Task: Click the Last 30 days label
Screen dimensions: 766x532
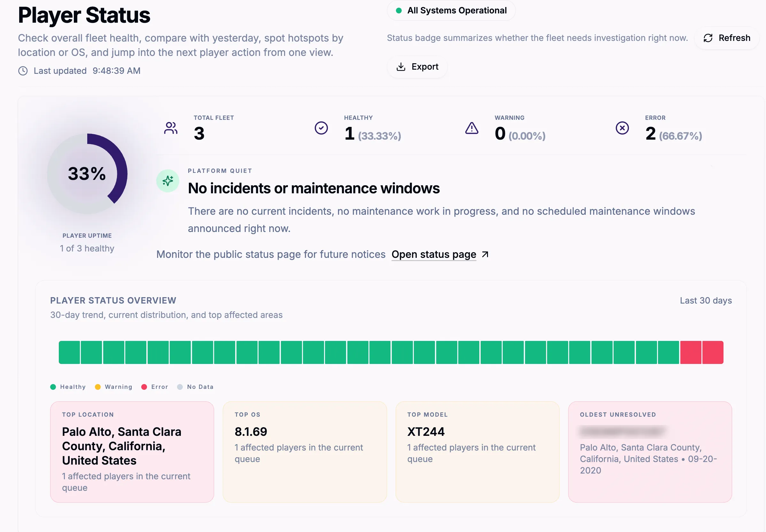Action: pyautogui.click(x=706, y=300)
